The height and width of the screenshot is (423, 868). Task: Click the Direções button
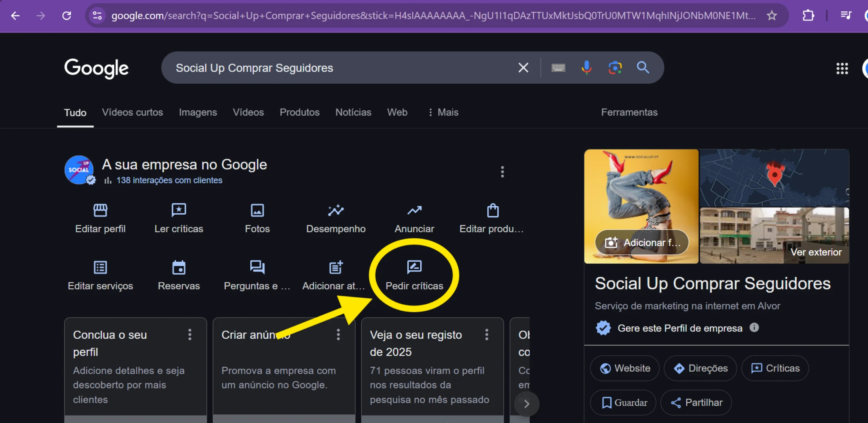coord(700,368)
